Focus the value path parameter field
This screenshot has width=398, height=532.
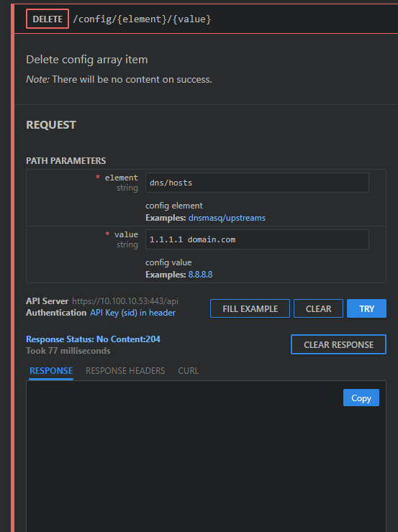[257, 239]
